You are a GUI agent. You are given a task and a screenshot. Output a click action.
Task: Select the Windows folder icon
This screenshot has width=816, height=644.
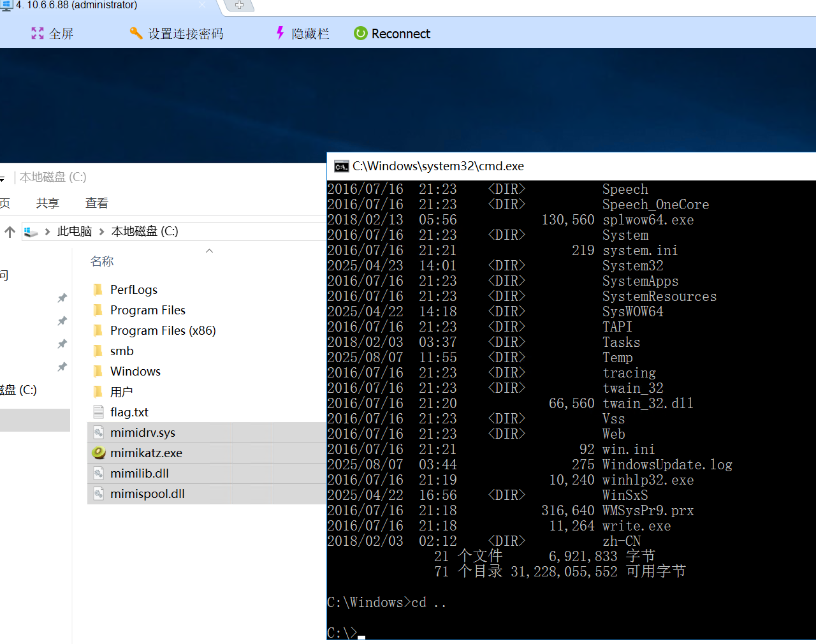98,371
